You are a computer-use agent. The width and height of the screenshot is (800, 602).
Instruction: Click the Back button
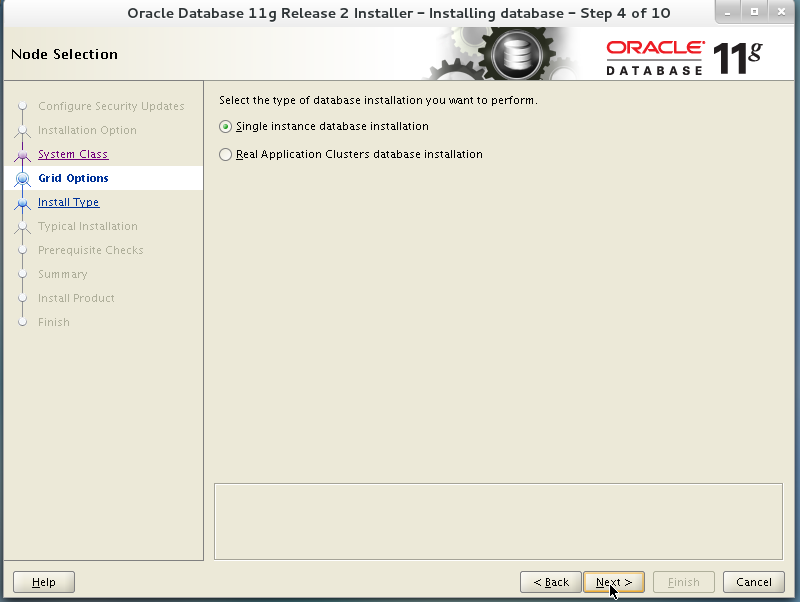coord(551,582)
